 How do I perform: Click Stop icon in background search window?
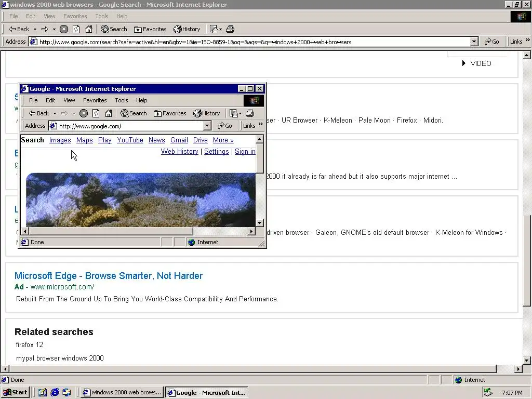tap(64, 29)
